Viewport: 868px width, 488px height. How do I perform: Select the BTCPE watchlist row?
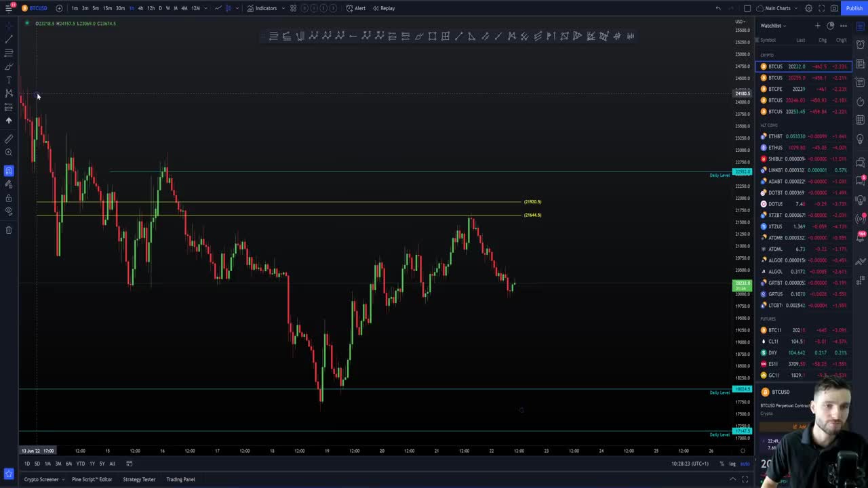click(804, 89)
